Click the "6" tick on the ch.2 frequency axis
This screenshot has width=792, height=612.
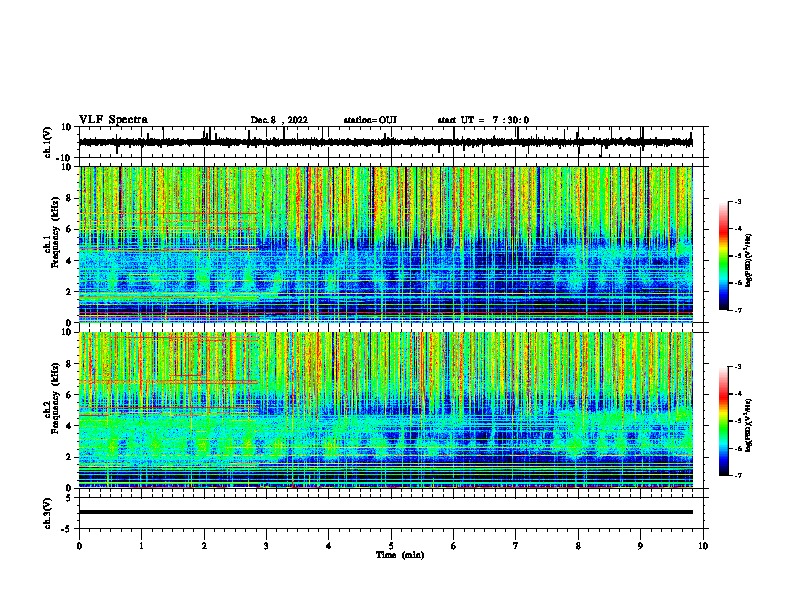coord(69,394)
